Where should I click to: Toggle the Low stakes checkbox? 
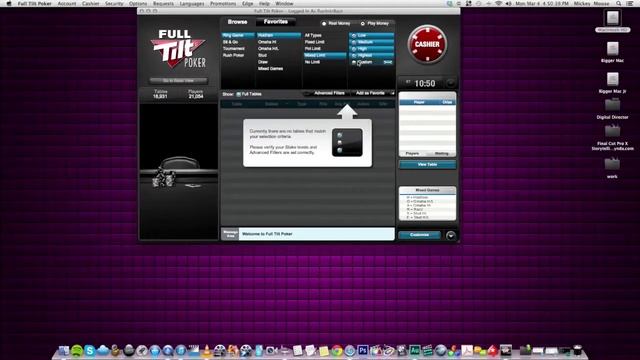click(x=354, y=36)
